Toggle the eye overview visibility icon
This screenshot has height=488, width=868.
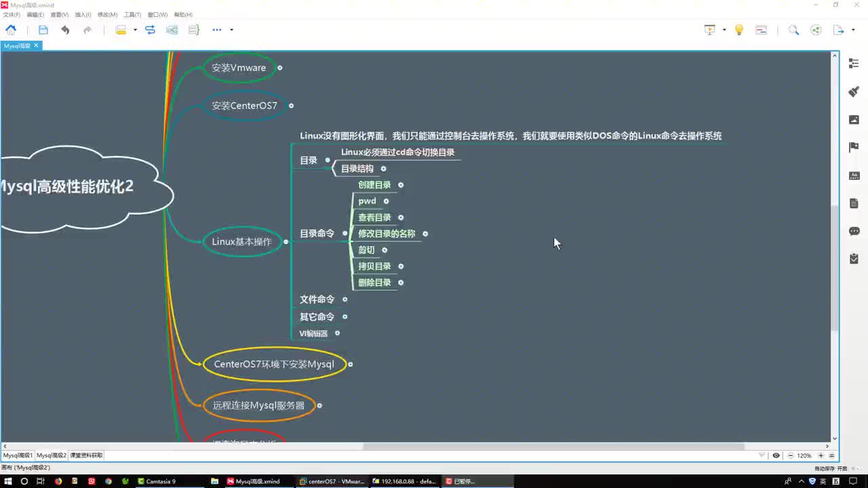pos(776,455)
